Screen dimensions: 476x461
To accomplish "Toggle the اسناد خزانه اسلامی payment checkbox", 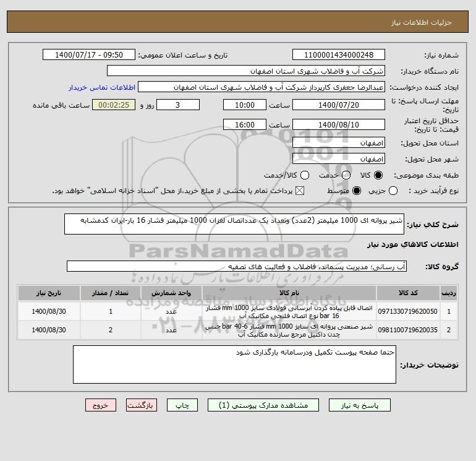I will [x=300, y=191].
